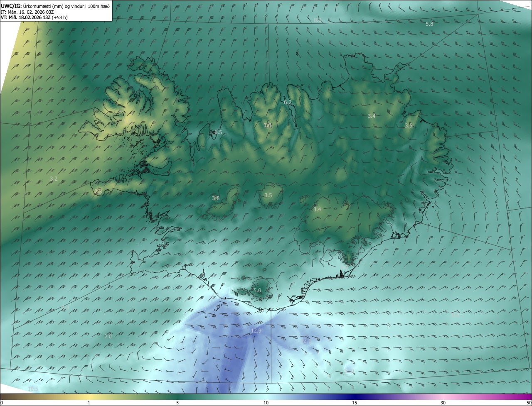Click the 5.0 value on Mýrdalsjökull glacier
This screenshot has width=532, height=406.
click(257, 291)
